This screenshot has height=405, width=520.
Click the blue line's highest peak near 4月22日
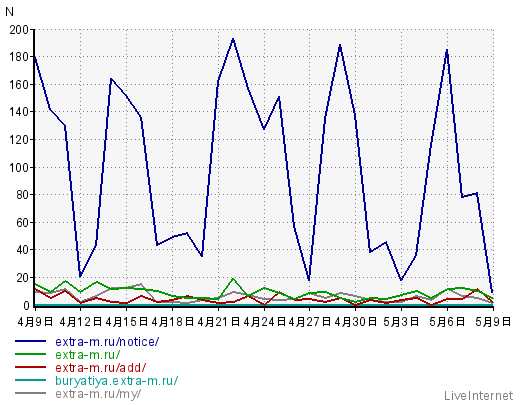point(233,39)
